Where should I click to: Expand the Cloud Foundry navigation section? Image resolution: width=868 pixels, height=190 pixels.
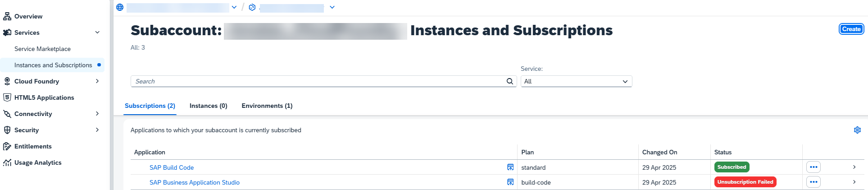tap(97, 81)
